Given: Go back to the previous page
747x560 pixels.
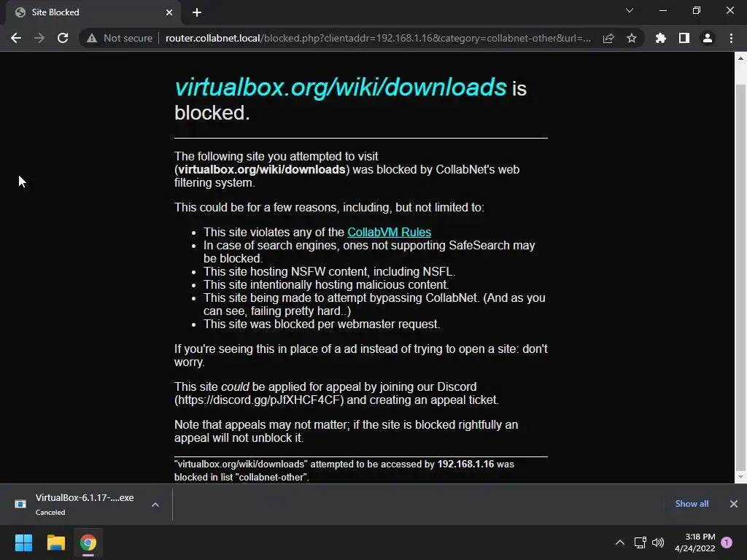Looking at the screenshot, I should [16, 38].
